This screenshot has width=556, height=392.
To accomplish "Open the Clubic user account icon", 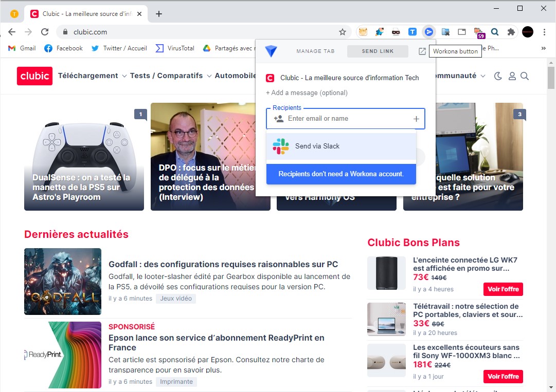I will [x=512, y=76].
